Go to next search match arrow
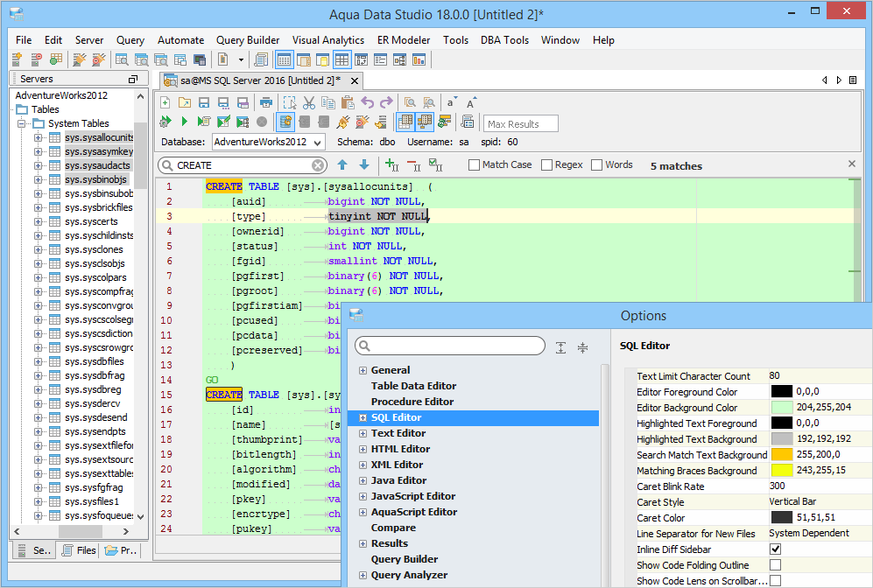873x588 pixels. [x=364, y=164]
